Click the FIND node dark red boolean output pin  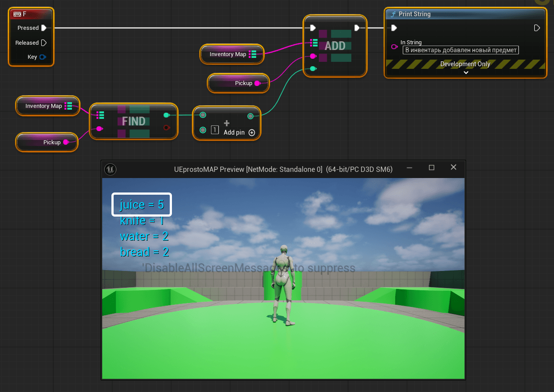(166, 128)
